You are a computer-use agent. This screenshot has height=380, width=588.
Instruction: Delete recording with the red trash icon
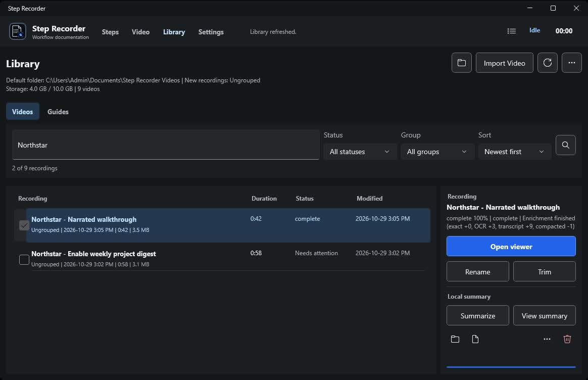point(567,339)
